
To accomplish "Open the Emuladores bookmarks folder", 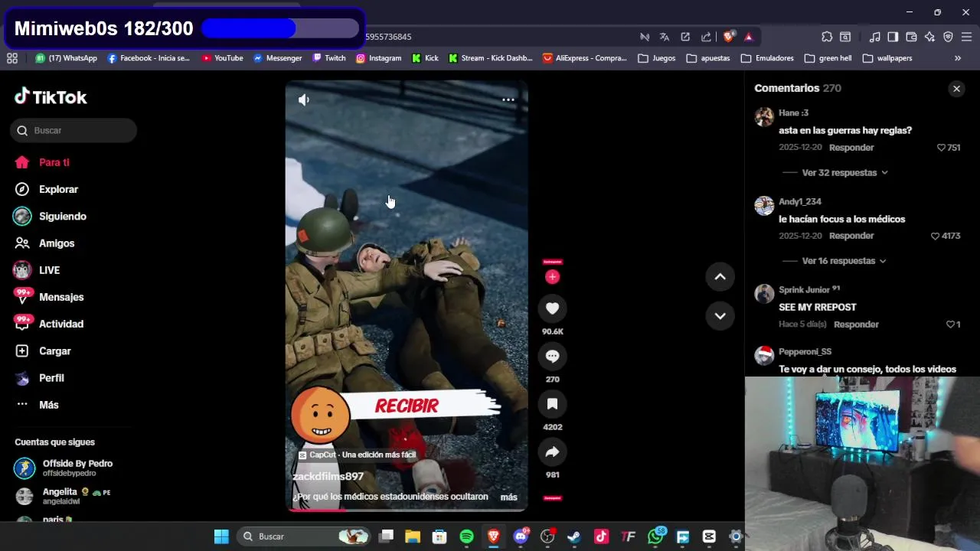I will [x=768, y=58].
